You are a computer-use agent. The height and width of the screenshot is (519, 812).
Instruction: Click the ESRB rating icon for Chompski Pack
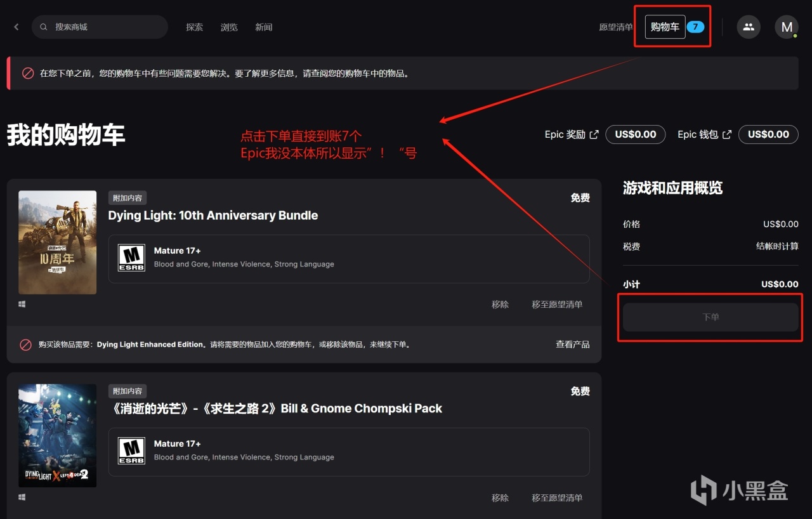click(131, 450)
